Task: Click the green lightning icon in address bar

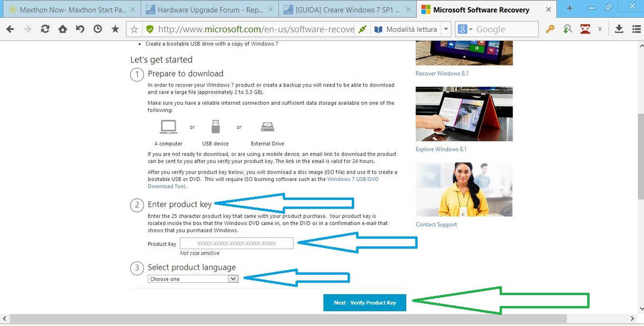Action: pos(362,29)
